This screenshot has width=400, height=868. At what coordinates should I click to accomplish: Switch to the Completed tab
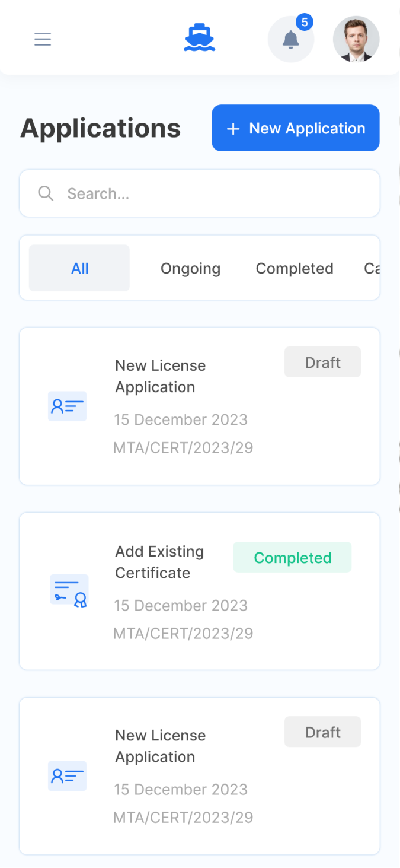coord(295,268)
